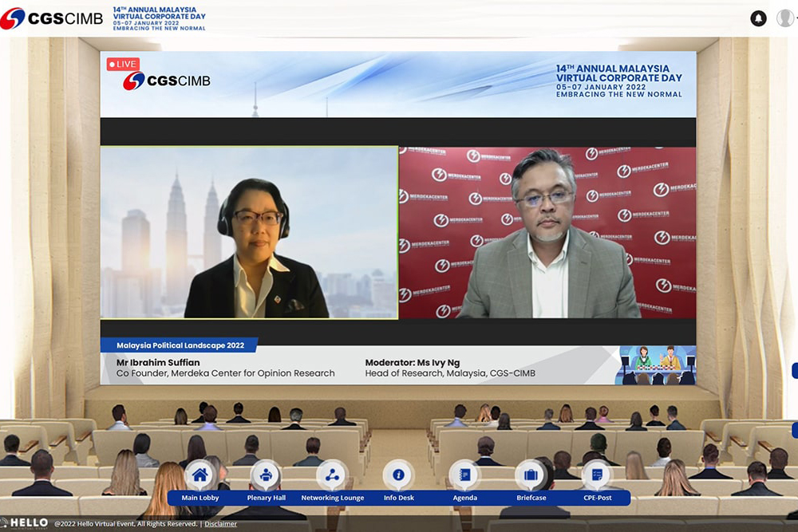Open the CPE-Post checklist icon

point(597,475)
